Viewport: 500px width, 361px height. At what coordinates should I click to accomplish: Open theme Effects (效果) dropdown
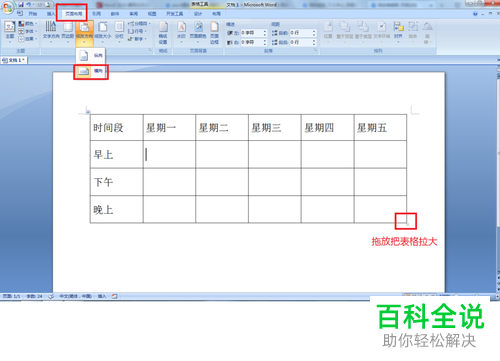coord(27,39)
